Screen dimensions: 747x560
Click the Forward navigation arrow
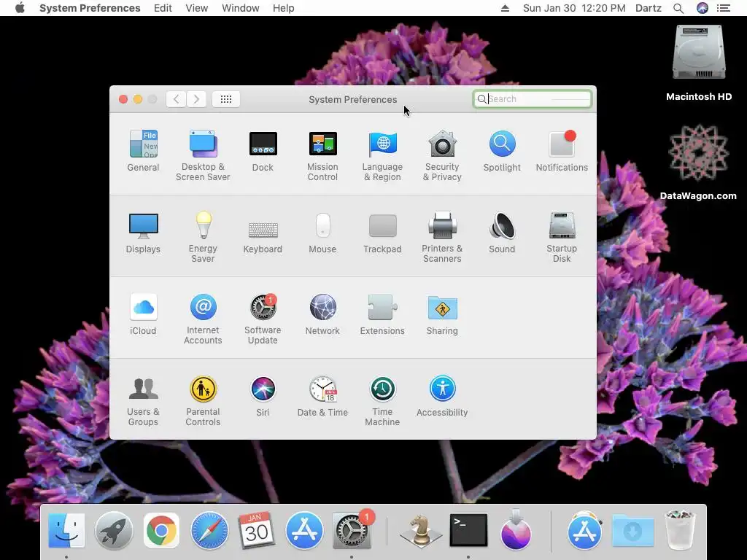(x=196, y=99)
